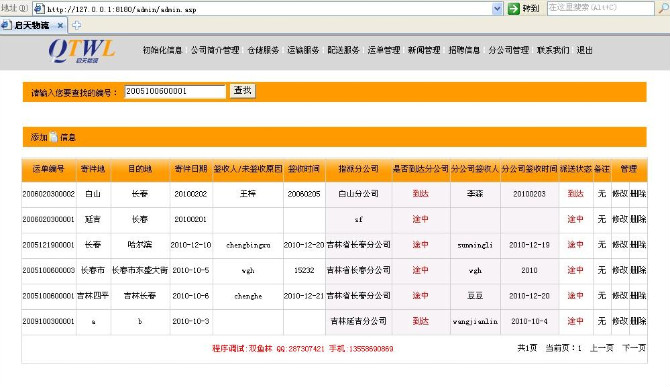
Task: Click the wangjianlin branch recipient cell
Action: click(475, 321)
